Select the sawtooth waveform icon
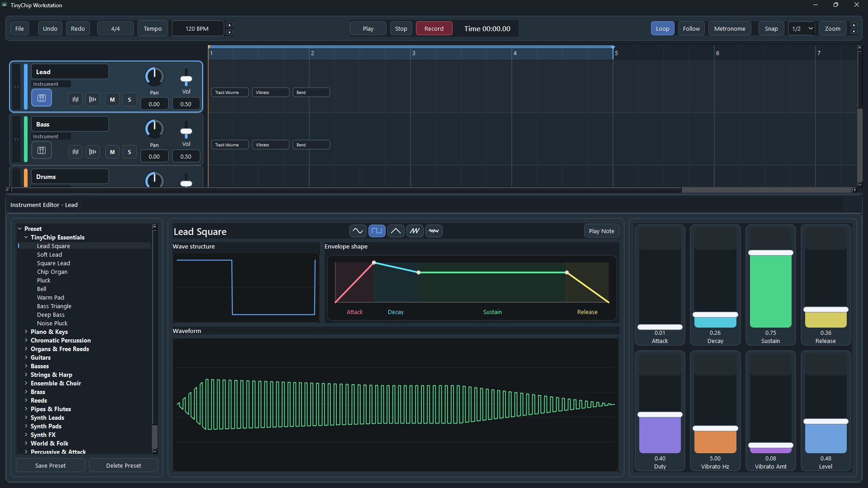868x488 pixels. (x=415, y=231)
